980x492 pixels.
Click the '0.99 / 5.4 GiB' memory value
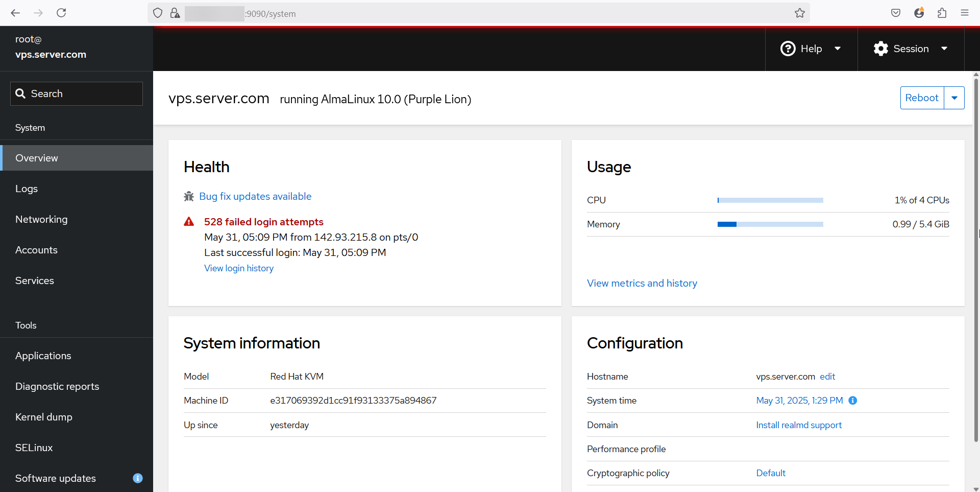[921, 224]
